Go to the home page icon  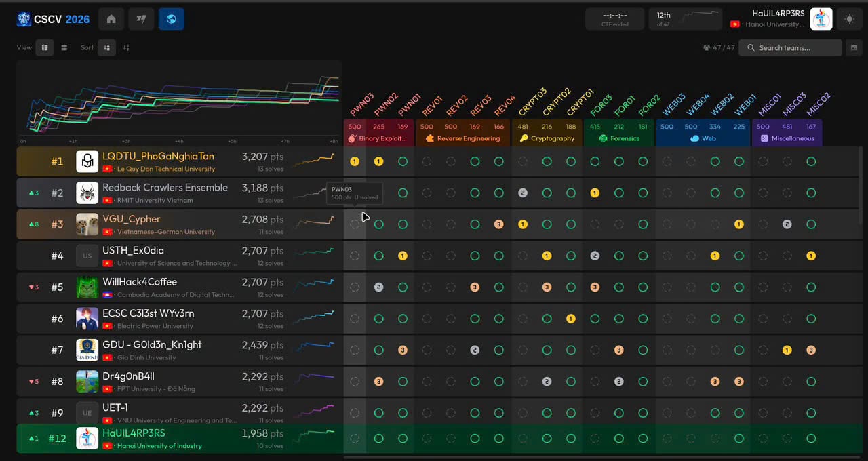point(111,19)
